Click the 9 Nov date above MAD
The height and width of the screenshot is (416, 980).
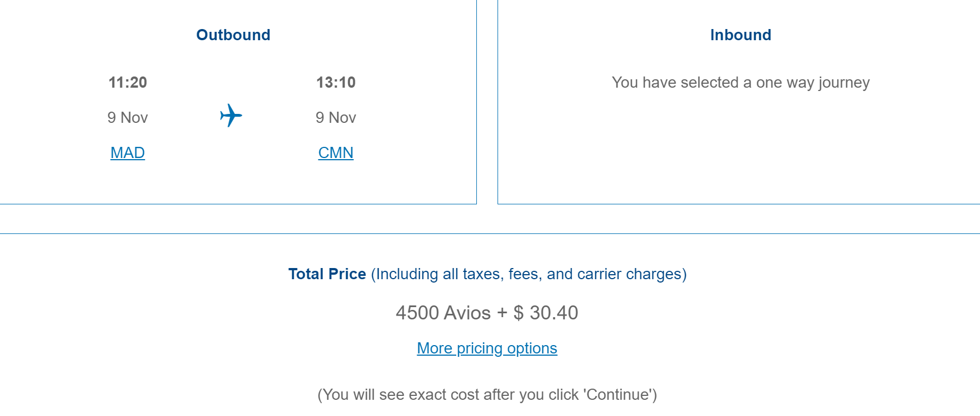128,117
